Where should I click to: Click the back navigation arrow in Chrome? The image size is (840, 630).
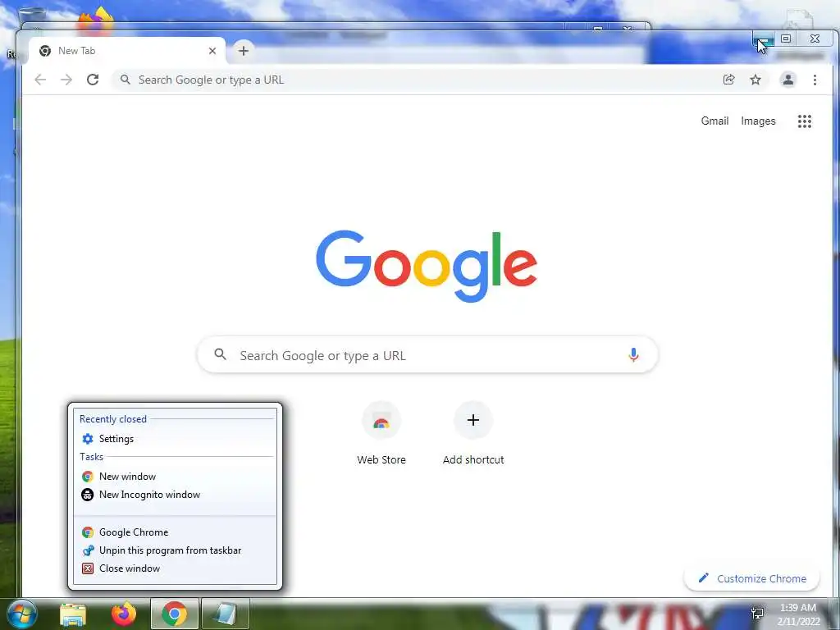pos(40,80)
